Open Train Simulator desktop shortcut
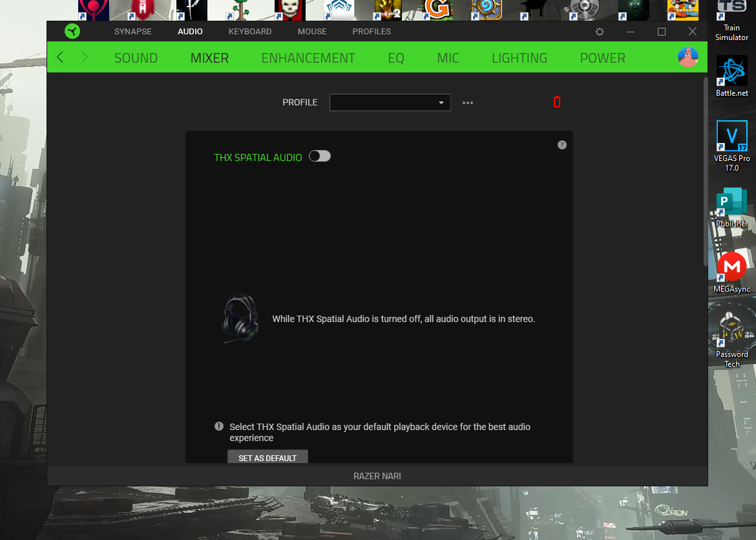The width and height of the screenshot is (756, 540). click(731, 21)
